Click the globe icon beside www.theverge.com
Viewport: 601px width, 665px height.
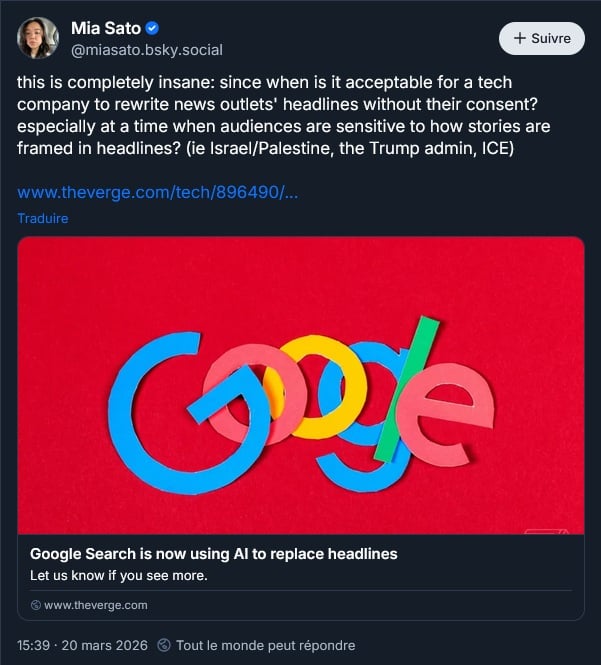36,605
